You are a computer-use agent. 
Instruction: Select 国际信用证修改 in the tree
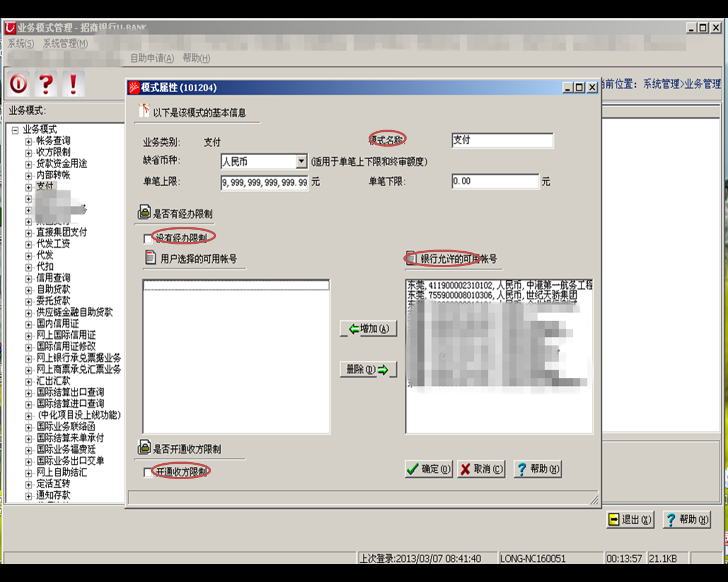tap(66, 346)
